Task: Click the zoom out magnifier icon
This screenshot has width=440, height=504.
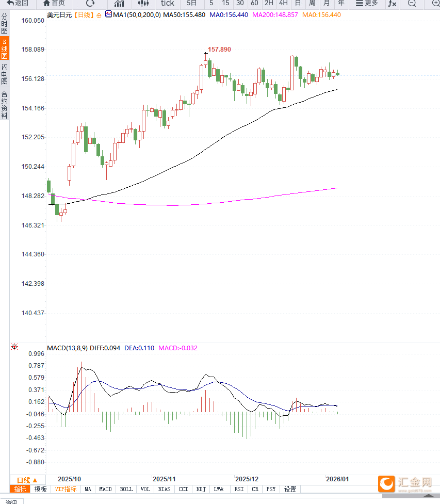Action: click(412, 3)
